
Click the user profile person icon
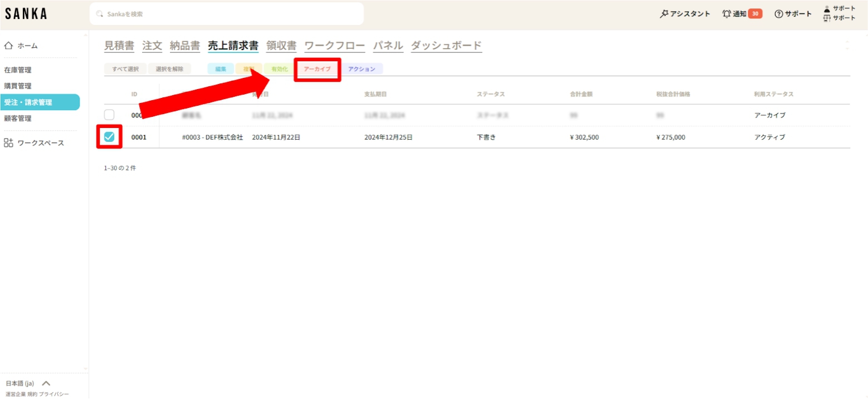[x=827, y=9]
